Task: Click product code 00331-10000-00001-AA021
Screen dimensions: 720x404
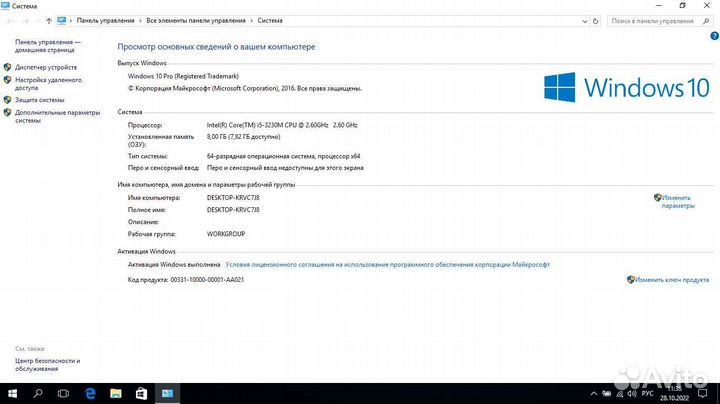Action: point(207,280)
